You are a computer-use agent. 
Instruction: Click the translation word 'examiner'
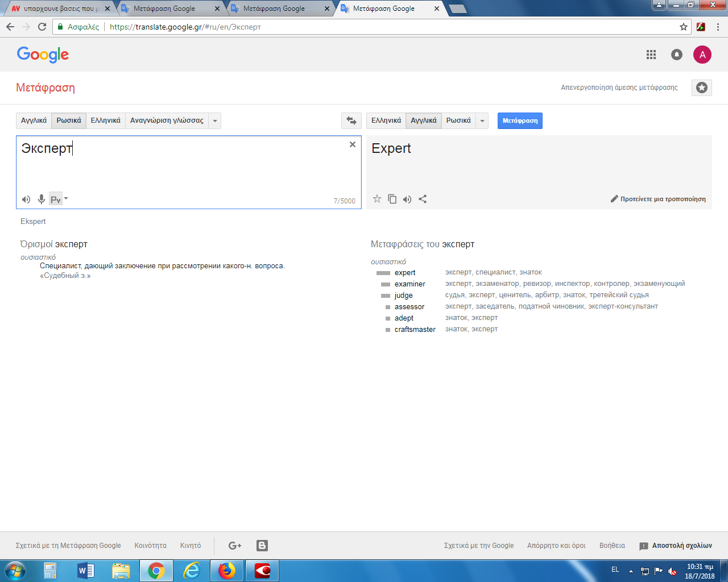click(x=410, y=284)
